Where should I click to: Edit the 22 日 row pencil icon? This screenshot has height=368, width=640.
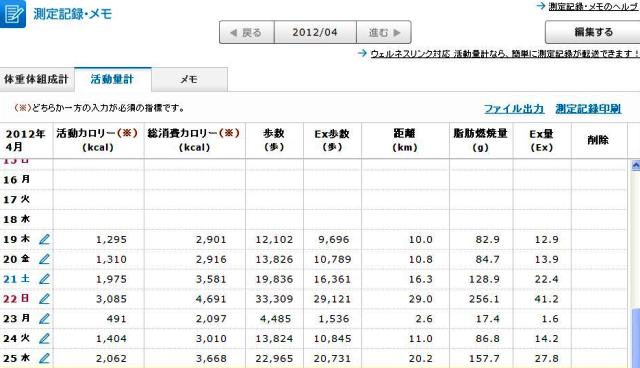click(44, 299)
